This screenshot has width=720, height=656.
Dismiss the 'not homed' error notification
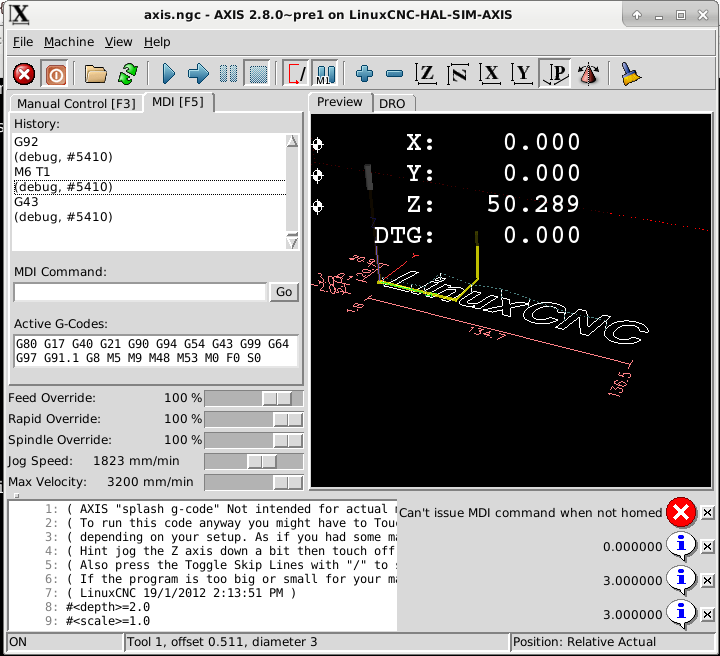coord(708,512)
